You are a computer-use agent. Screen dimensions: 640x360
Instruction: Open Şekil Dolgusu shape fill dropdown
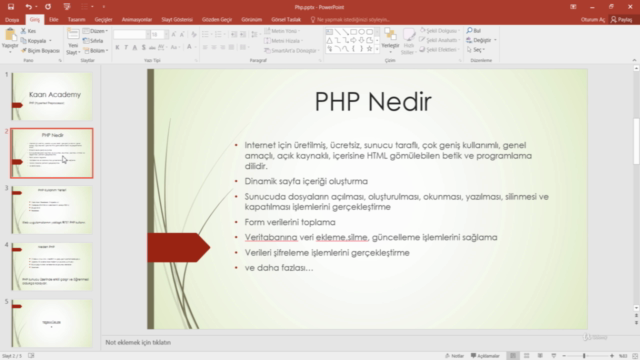440,31
